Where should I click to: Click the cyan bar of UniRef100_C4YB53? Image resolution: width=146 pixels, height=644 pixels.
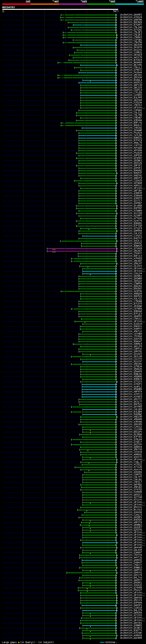[x=99, y=95]
